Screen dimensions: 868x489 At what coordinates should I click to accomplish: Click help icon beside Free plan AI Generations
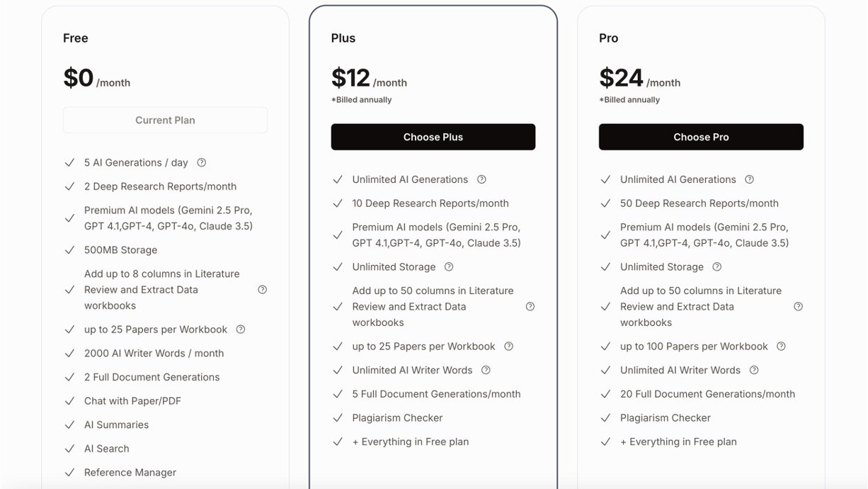202,162
